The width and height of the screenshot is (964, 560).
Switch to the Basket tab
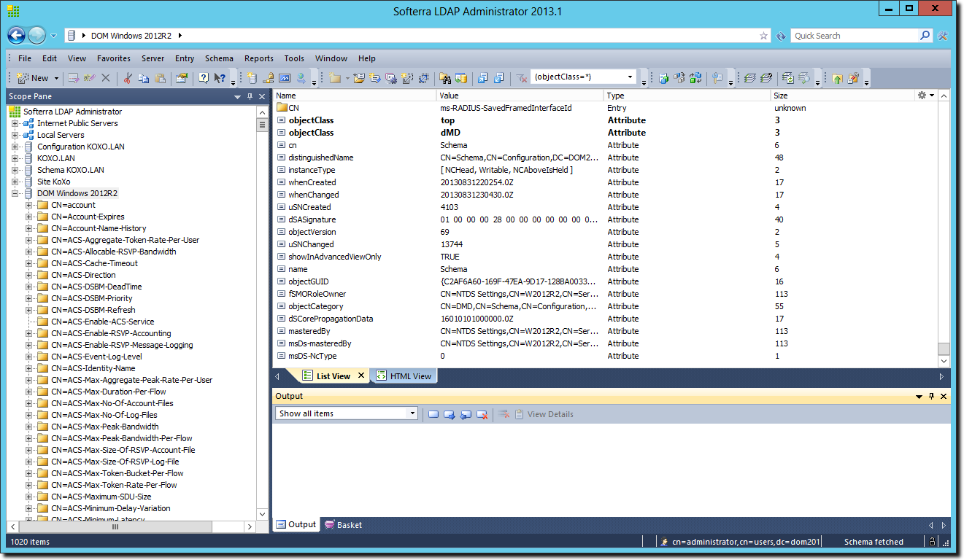click(343, 525)
